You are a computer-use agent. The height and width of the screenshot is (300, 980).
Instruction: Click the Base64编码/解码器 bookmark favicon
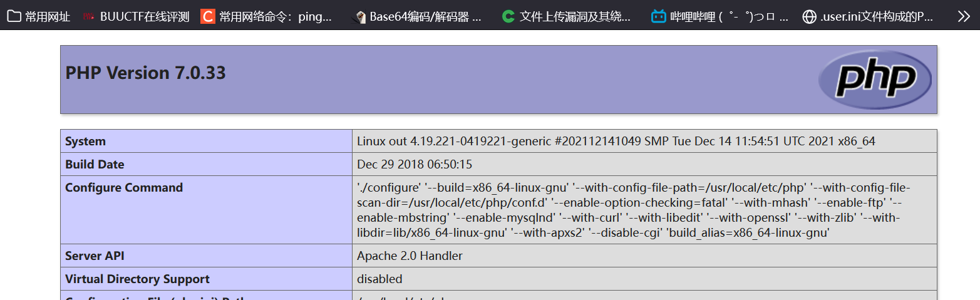click(359, 17)
